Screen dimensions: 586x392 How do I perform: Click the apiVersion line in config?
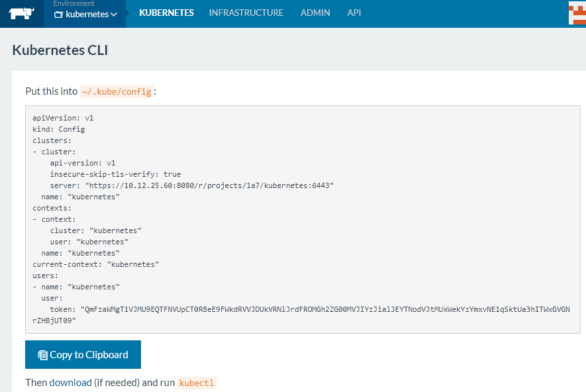(x=63, y=118)
